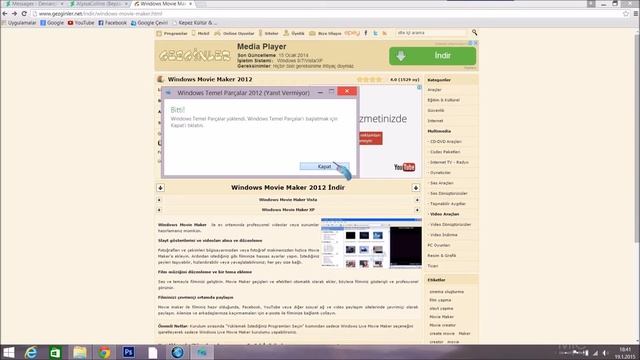Screen dimensions: 640x360
Task: Click the RSS feed icon in the site header
Action: 384,33
